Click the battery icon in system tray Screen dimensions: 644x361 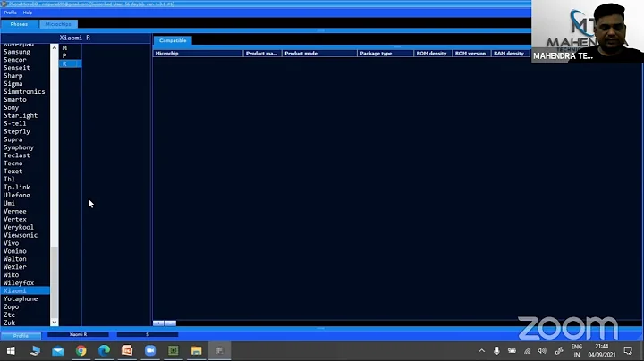[x=512, y=351]
